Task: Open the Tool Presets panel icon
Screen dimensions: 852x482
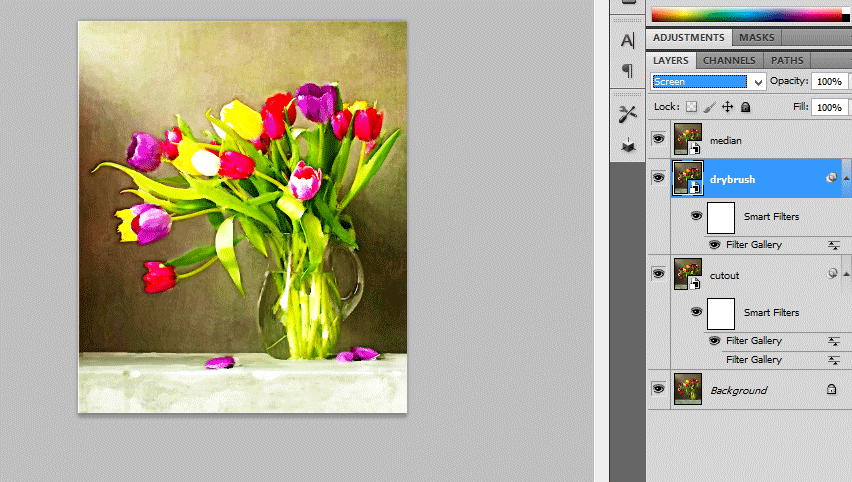Action: pos(628,114)
